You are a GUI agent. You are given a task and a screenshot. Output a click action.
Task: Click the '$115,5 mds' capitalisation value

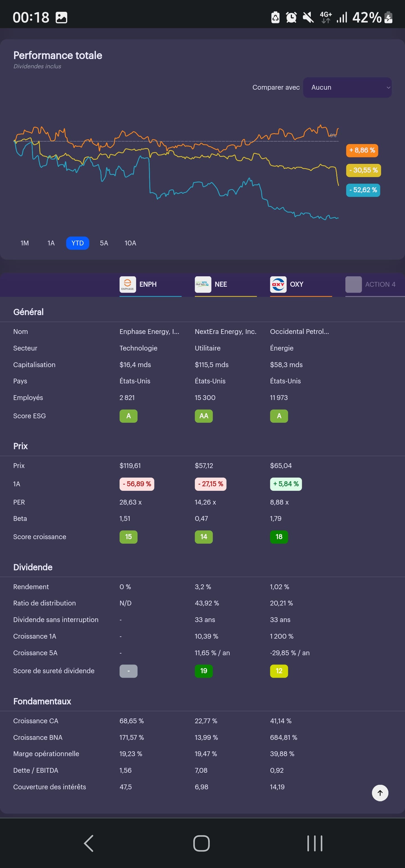click(x=212, y=365)
